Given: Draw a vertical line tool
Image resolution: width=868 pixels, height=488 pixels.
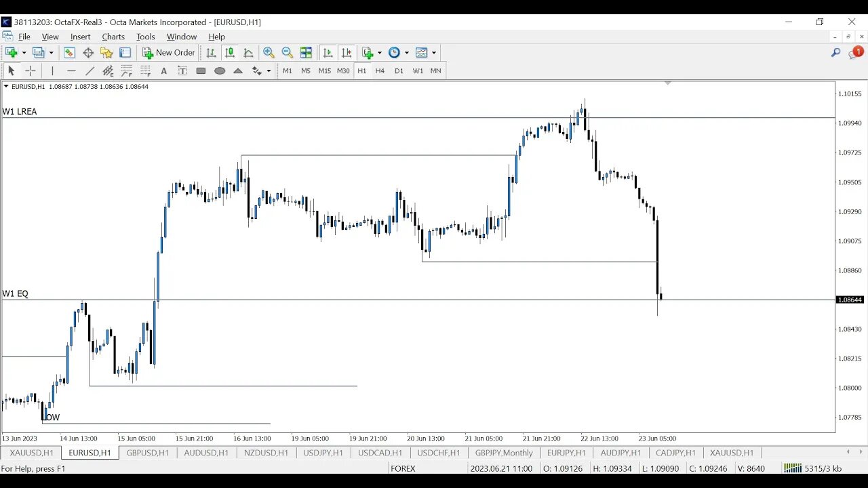Looking at the screenshot, I should [x=52, y=70].
